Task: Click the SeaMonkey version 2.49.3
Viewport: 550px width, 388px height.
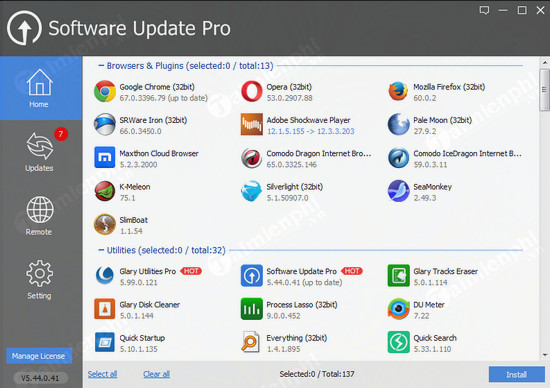Action: (425, 198)
